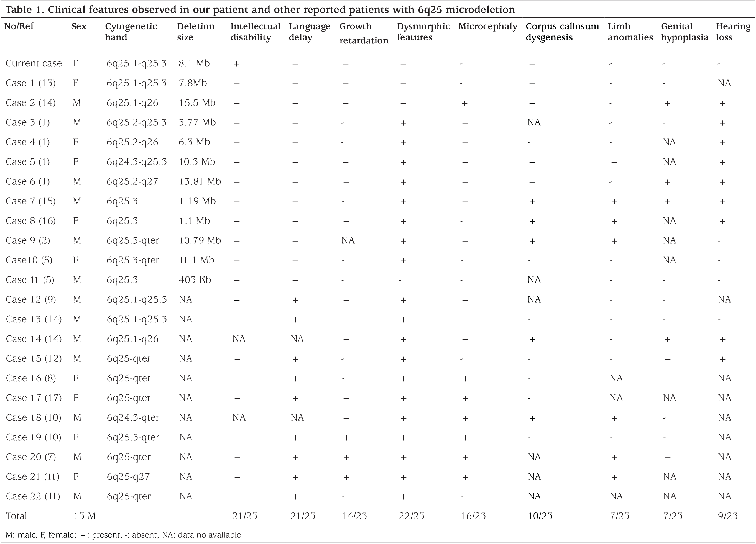Click the '16/23' microcephaly total
Viewport: 756px width, 544px height.
point(473,516)
